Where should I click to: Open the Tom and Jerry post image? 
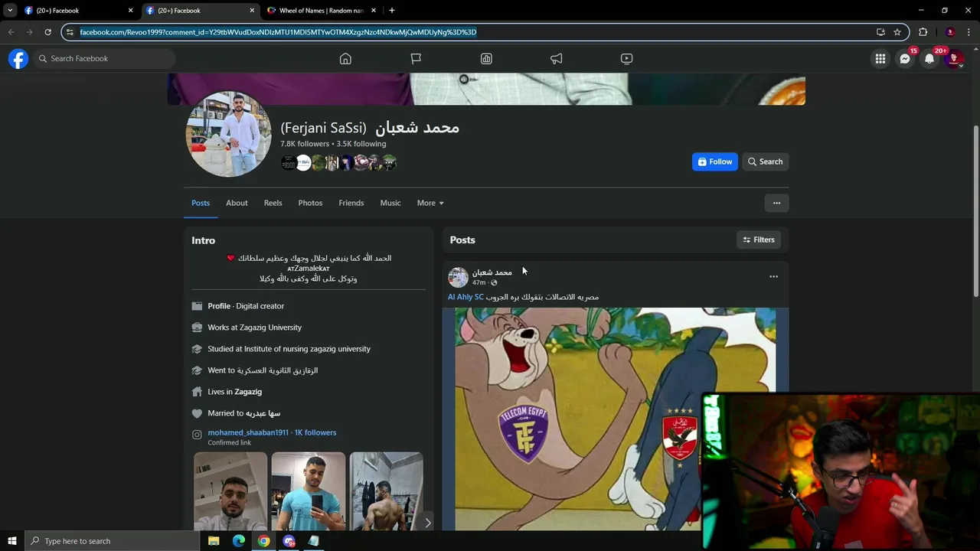click(615, 419)
